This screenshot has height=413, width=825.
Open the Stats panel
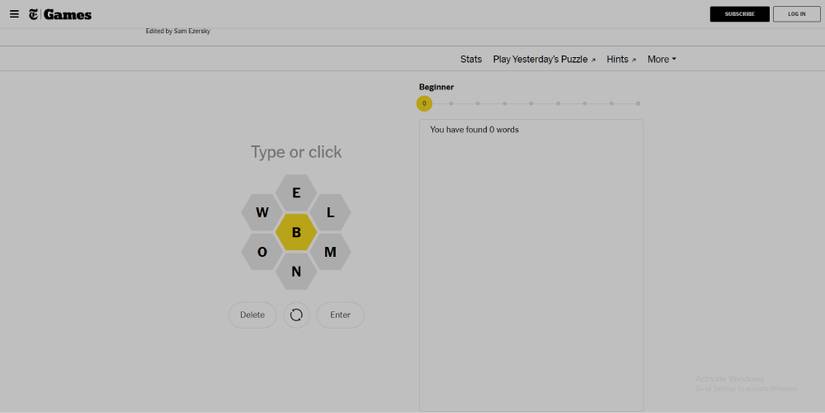[x=471, y=59]
